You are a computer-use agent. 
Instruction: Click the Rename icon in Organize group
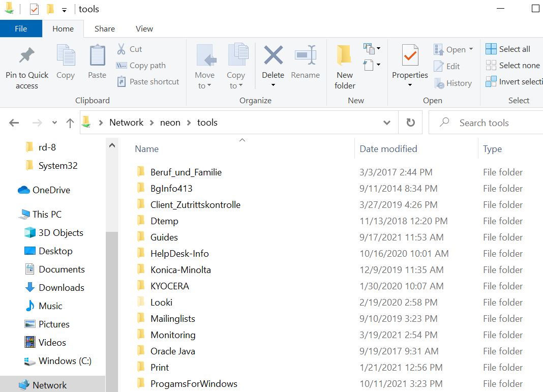(306, 55)
